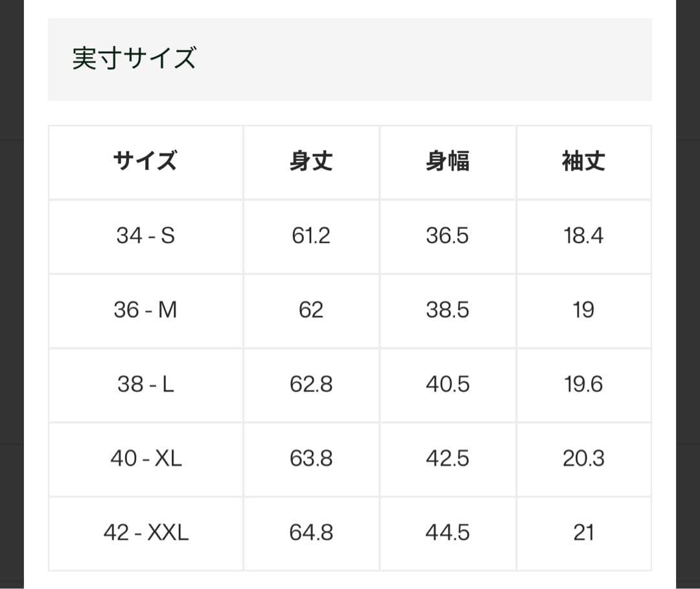Click the dark overlay left of the table
The height and width of the screenshot is (589, 700).
(12, 294)
